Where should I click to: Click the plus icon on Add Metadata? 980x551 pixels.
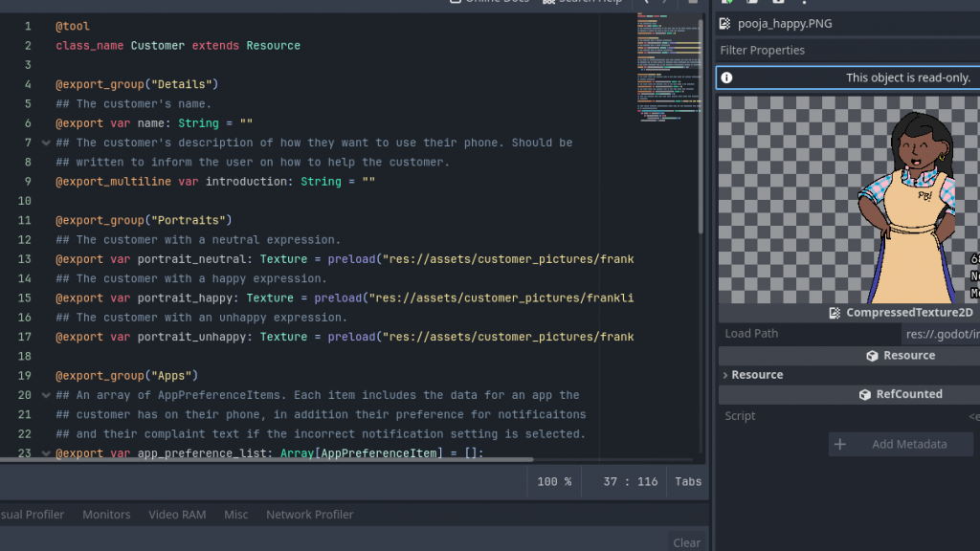pos(840,444)
